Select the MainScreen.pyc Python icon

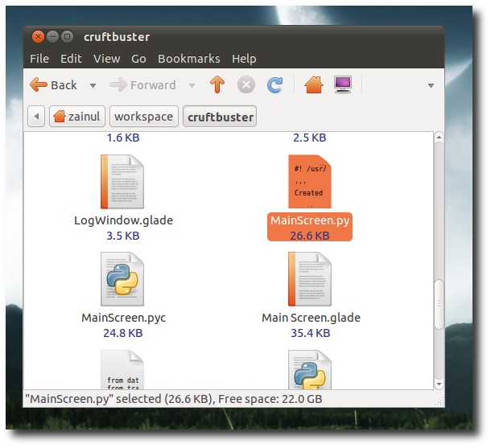coord(122,279)
